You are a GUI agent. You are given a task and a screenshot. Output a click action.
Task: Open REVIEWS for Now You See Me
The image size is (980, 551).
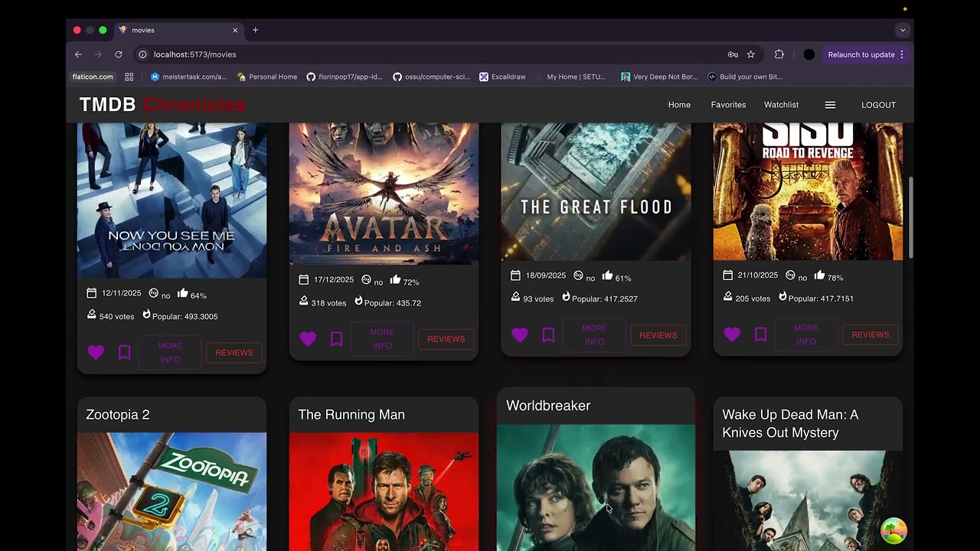[234, 353]
